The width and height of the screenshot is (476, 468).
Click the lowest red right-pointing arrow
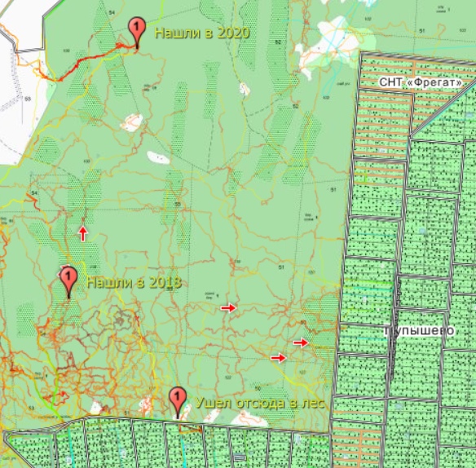[279, 358]
